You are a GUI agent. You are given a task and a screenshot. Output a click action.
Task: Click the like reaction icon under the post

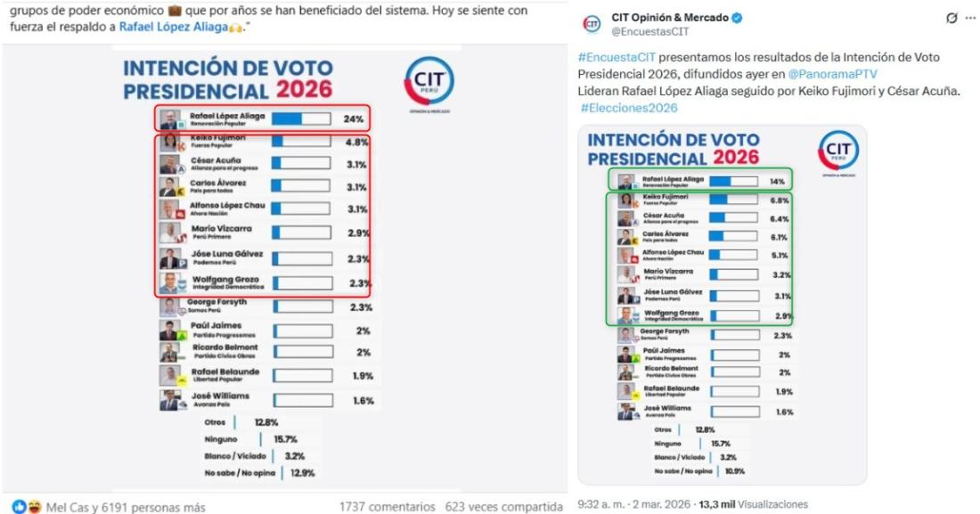pyautogui.click(x=11, y=507)
